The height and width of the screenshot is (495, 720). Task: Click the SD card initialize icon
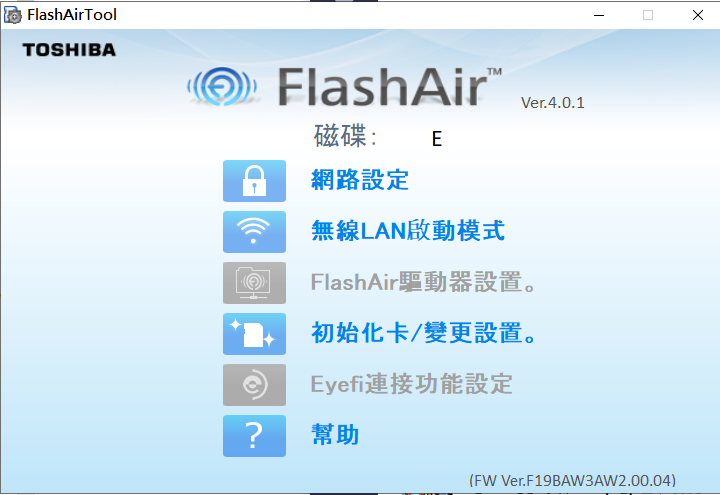click(254, 334)
